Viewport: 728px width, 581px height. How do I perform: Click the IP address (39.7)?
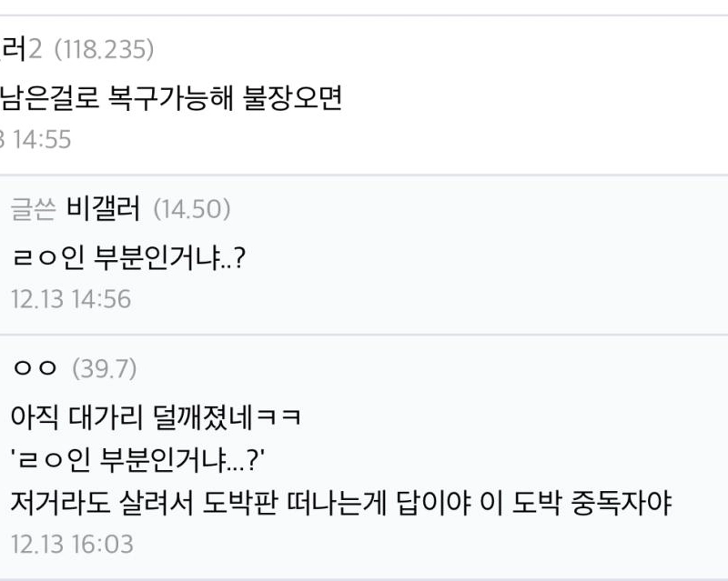104,368
